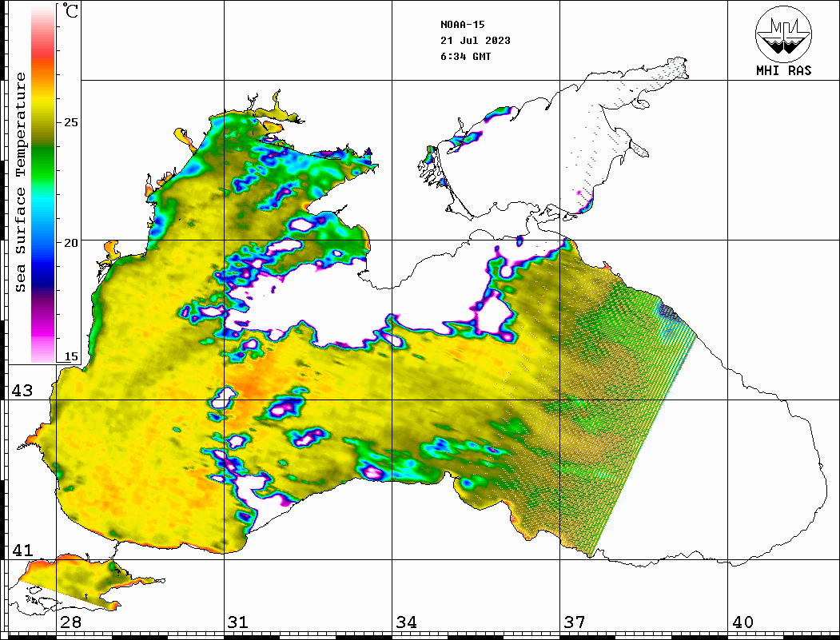The height and width of the screenshot is (640, 840).
Task: Click the '20' tick label on scale
Action: tap(70, 243)
